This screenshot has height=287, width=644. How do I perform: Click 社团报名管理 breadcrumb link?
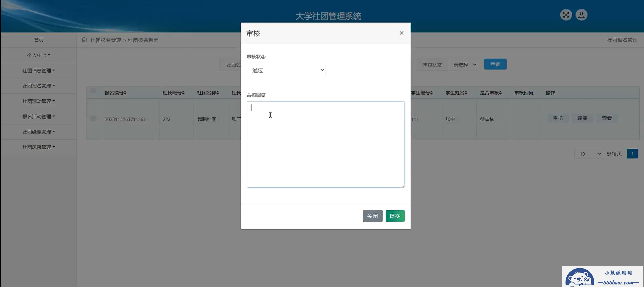[105, 40]
